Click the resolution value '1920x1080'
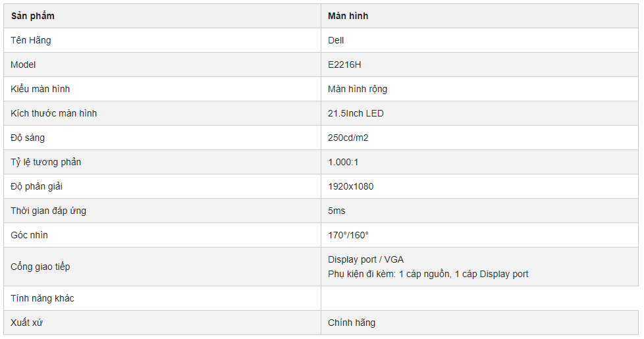 [x=350, y=186]
